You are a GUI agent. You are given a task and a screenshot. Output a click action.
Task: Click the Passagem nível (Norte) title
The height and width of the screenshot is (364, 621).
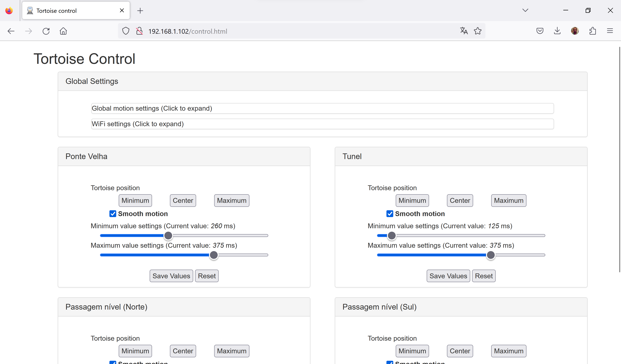[x=106, y=307]
